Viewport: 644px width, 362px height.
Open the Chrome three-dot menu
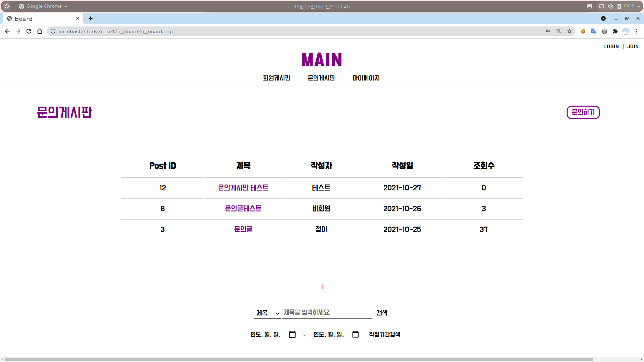pyautogui.click(x=637, y=31)
